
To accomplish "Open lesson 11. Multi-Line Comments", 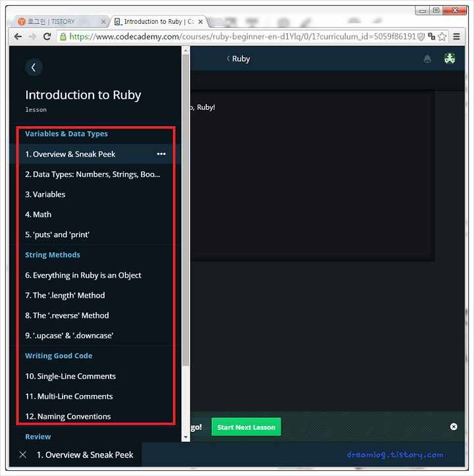I will click(x=95, y=396).
